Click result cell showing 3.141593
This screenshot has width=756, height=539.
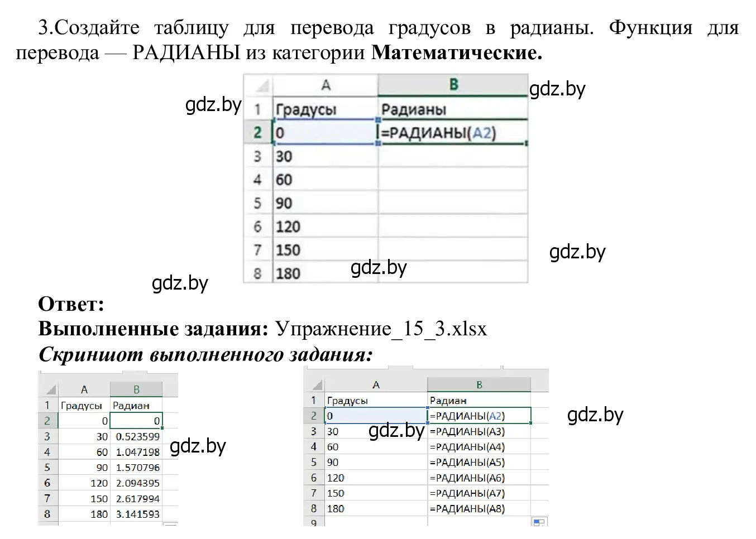(136, 514)
